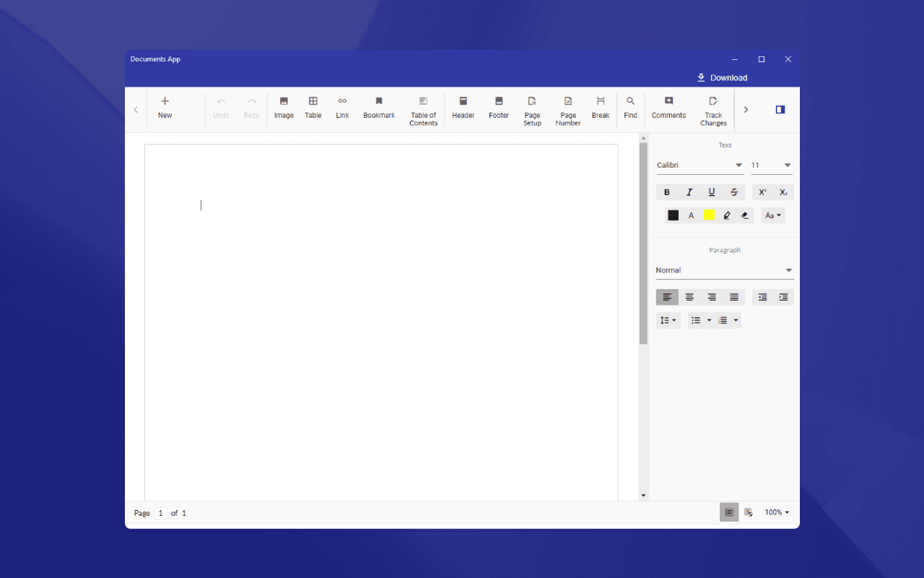Open the Page Setup dialog
Image resolution: width=924 pixels, height=578 pixels.
pyautogui.click(x=532, y=108)
